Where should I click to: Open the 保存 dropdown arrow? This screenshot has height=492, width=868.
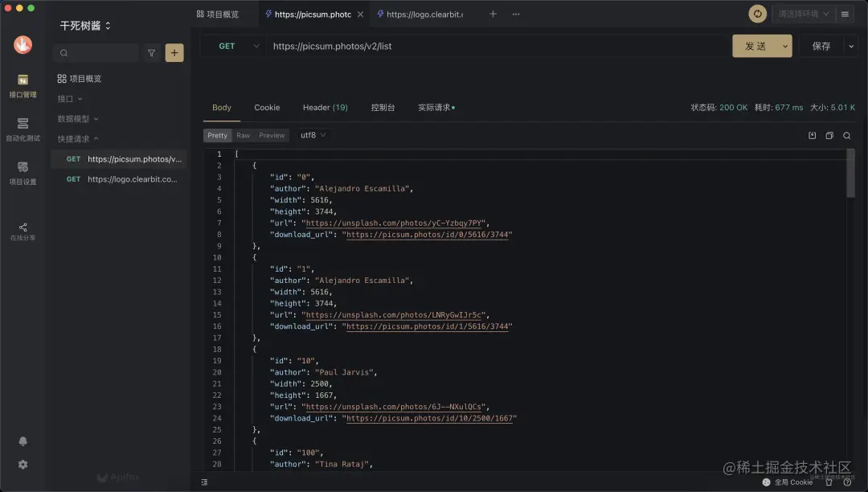click(x=851, y=47)
